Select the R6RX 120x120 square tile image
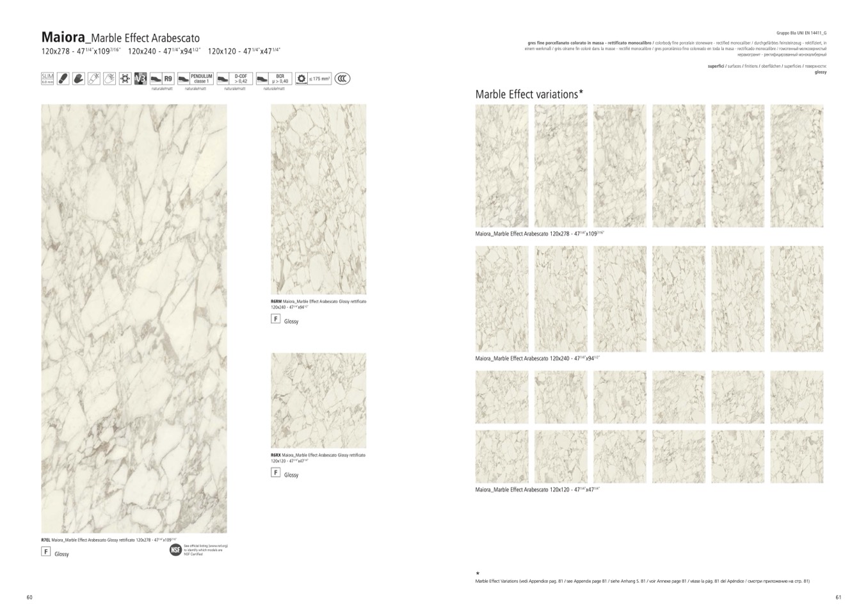Viewport: 868px width, 614px height. pyautogui.click(x=318, y=400)
